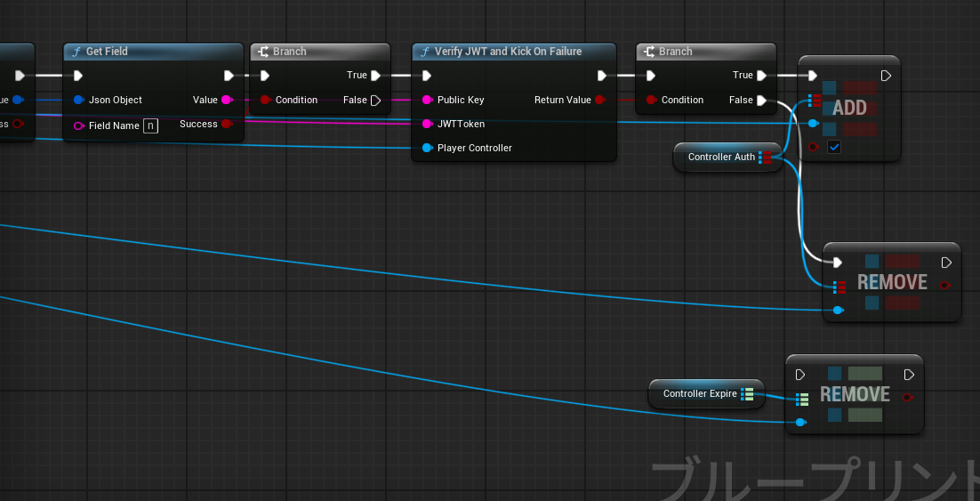
Task: Click the Public Key input pin
Action: pyautogui.click(x=428, y=100)
